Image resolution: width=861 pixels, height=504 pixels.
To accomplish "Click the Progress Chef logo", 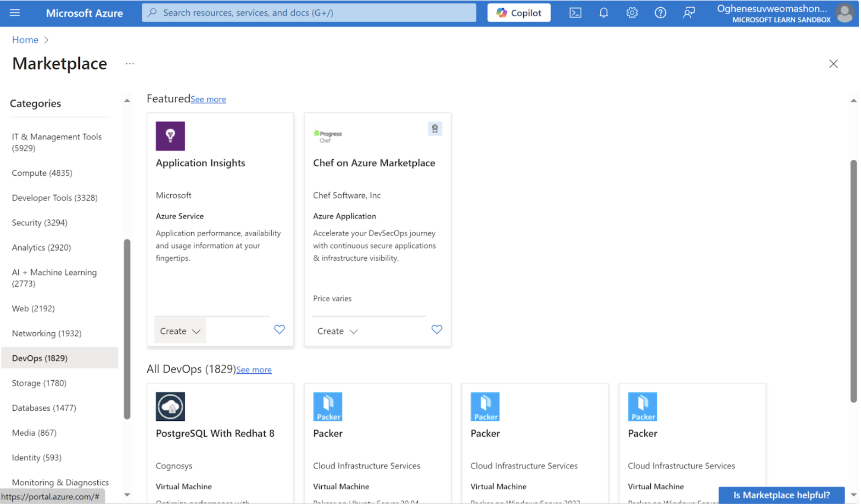I will point(329,136).
